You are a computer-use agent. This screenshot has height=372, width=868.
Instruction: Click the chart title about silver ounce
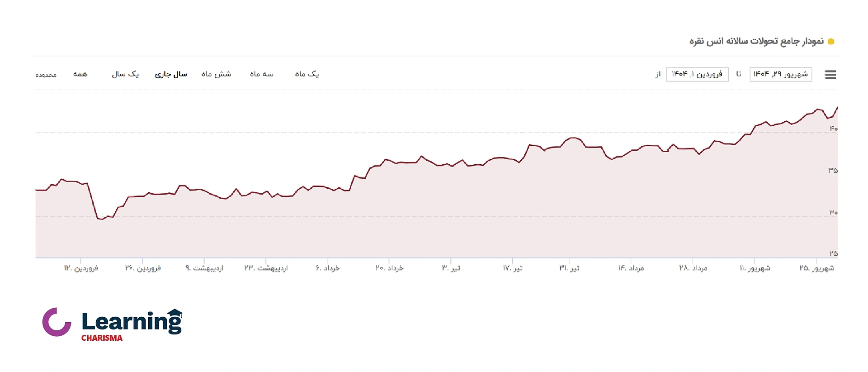[x=756, y=42]
